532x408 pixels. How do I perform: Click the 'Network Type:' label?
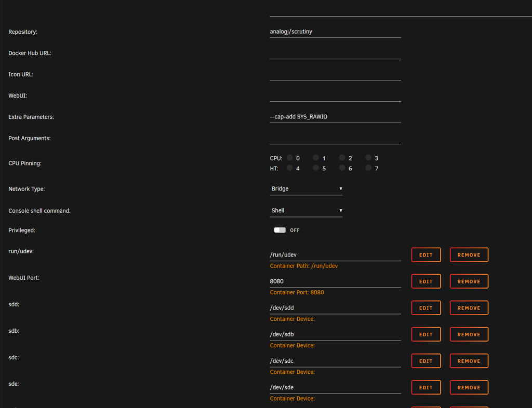pyautogui.click(x=26, y=189)
